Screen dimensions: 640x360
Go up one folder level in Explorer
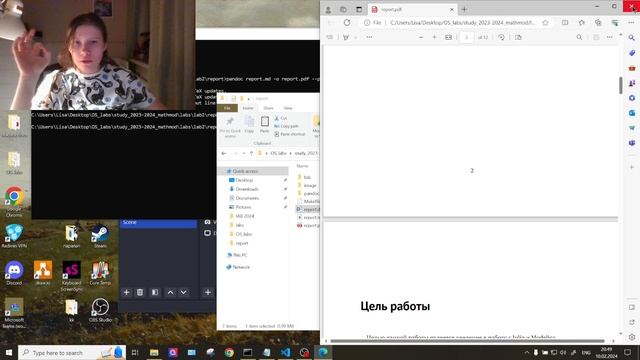point(251,153)
